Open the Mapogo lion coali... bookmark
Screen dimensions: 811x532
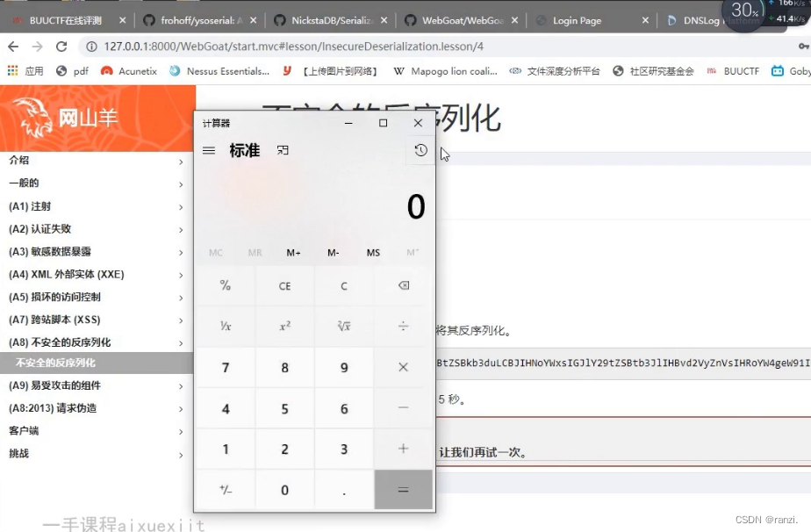445,71
